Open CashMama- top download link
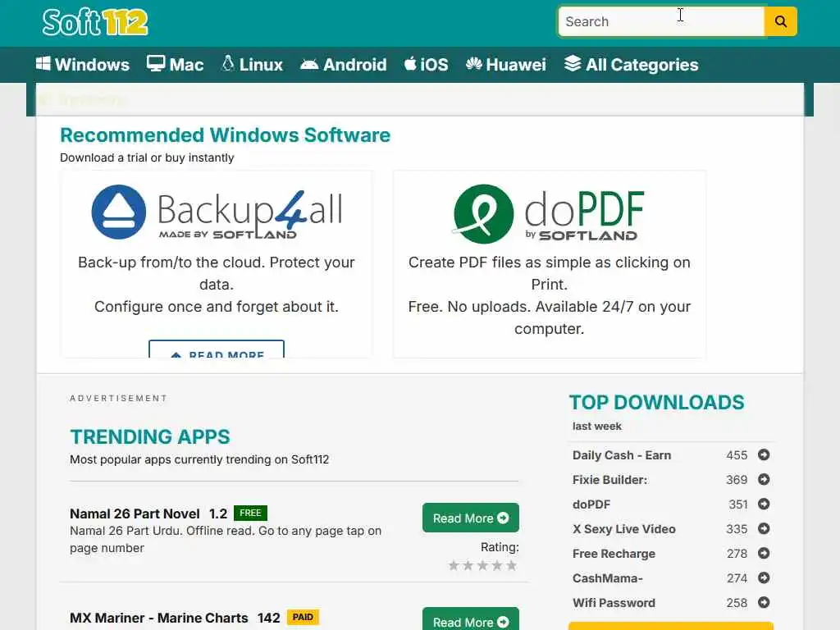 coord(608,578)
